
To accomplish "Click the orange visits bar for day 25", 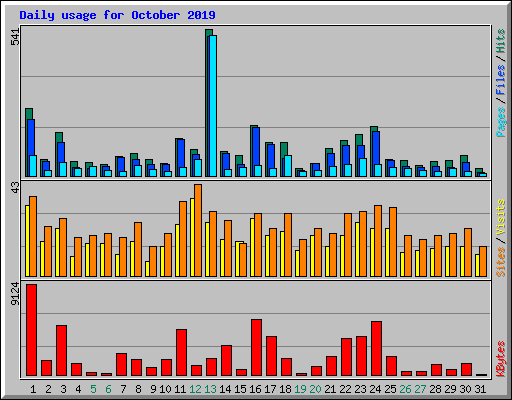I will click(393, 242).
